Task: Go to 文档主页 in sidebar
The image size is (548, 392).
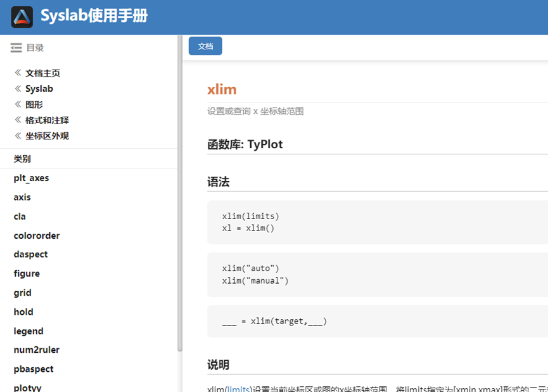Action: 42,73
